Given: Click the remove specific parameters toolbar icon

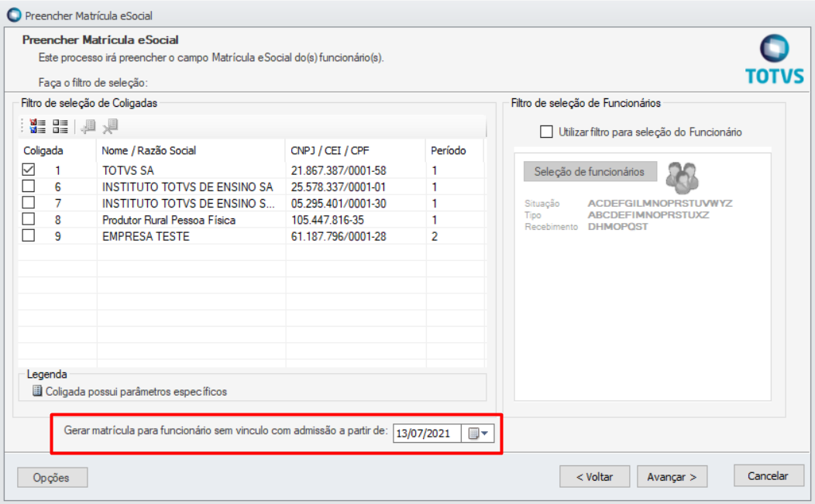Looking at the screenshot, I should 110,126.
